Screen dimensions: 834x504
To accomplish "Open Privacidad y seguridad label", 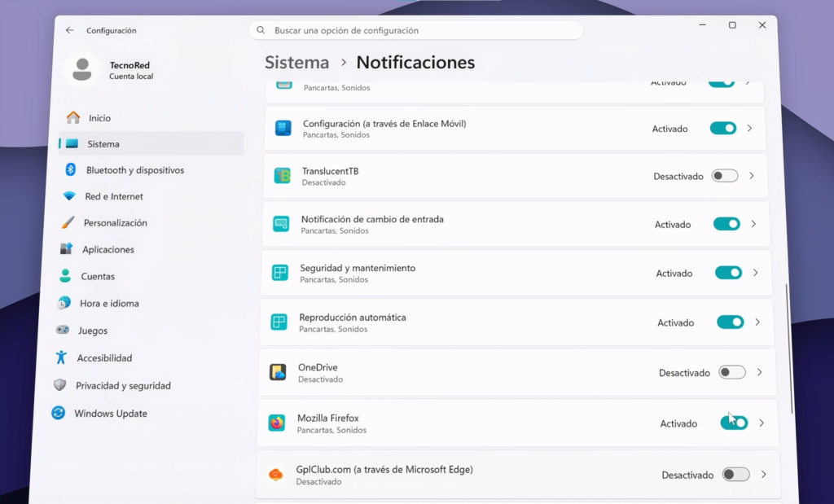I will [124, 385].
